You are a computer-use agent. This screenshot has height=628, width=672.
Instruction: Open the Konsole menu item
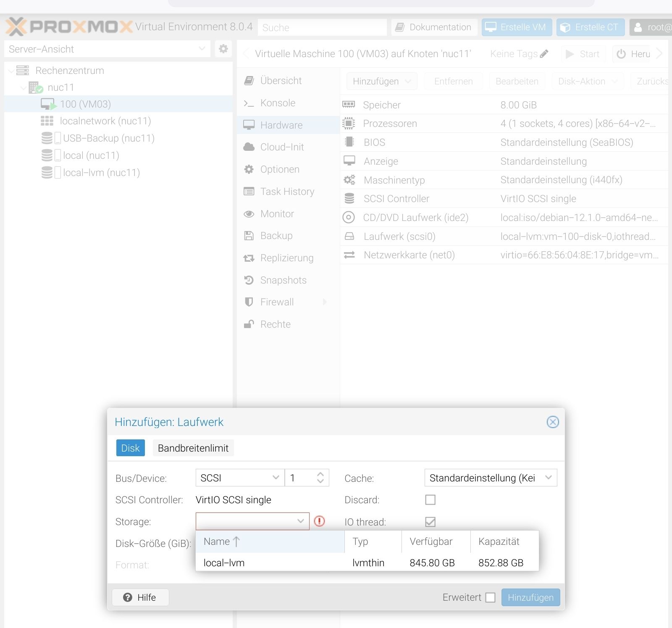click(x=288, y=103)
